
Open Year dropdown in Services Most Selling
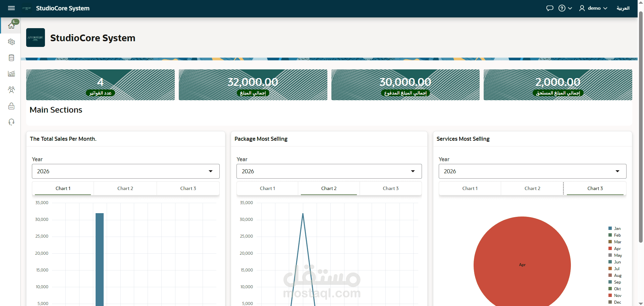(532, 171)
